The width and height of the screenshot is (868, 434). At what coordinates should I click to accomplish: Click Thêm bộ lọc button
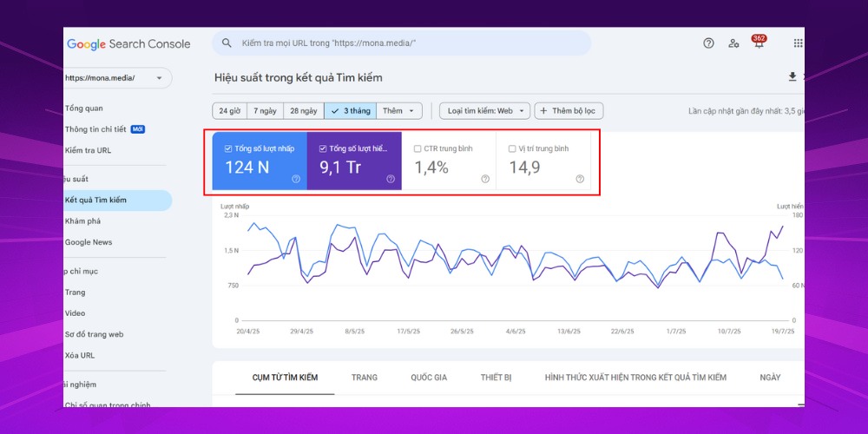(x=569, y=111)
